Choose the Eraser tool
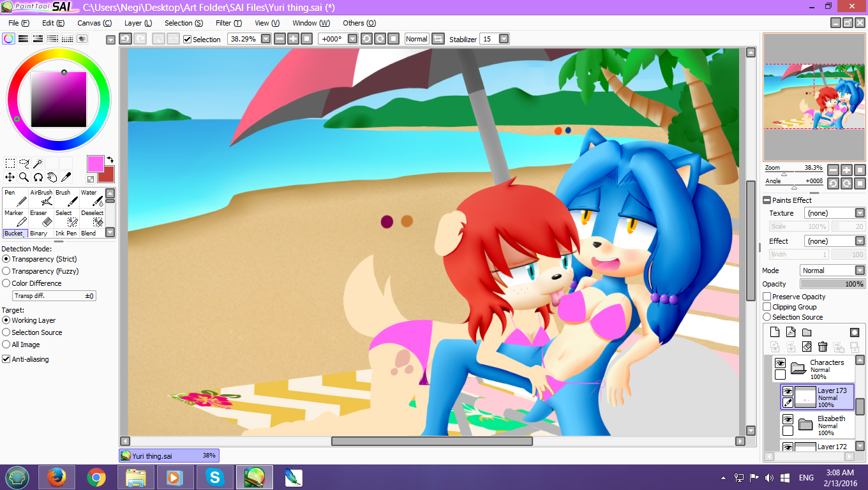The width and height of the screenshot is (868, 490). coord(41,218)
